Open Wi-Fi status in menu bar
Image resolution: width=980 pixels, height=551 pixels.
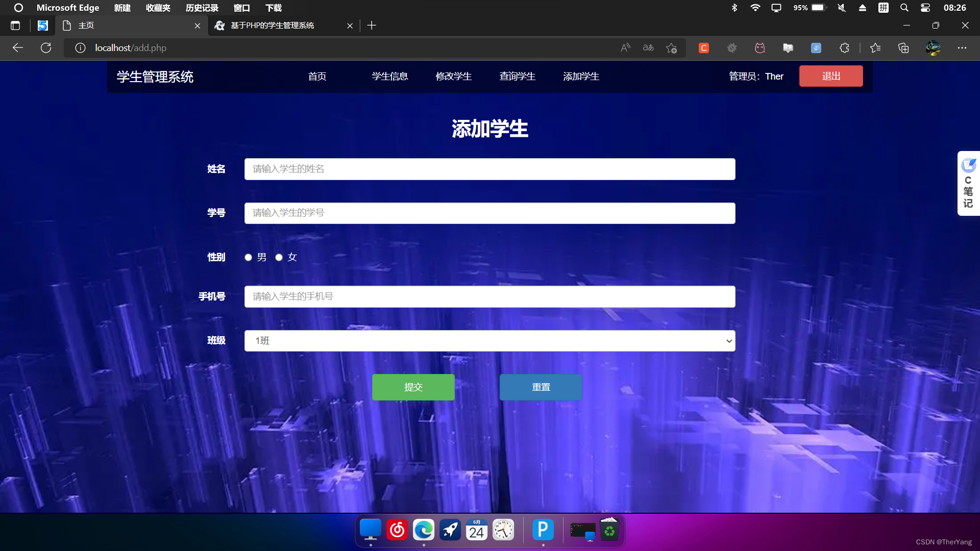coord(755,8)
